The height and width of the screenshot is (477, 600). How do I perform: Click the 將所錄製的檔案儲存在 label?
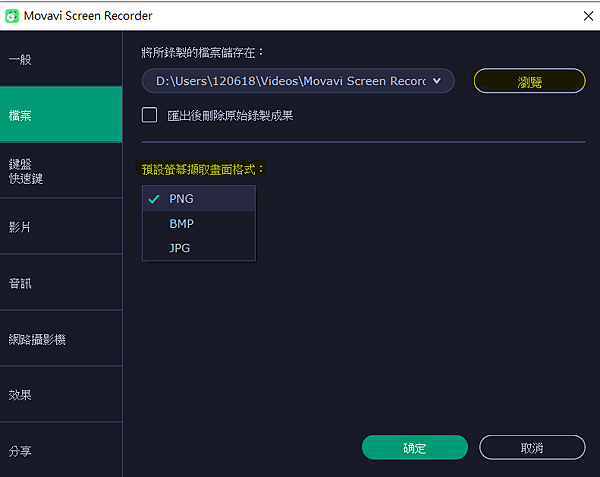tap(202, 52)
